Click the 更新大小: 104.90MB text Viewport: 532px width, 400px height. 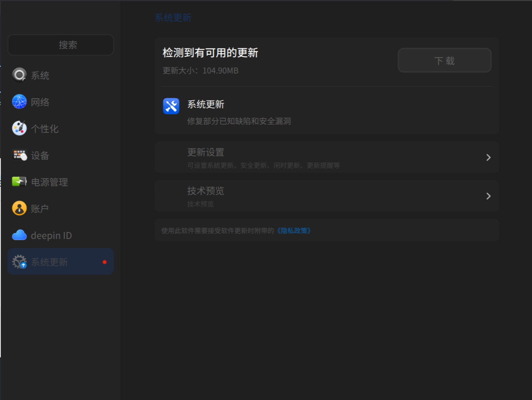pyautogui.click(x=201, y=71)
